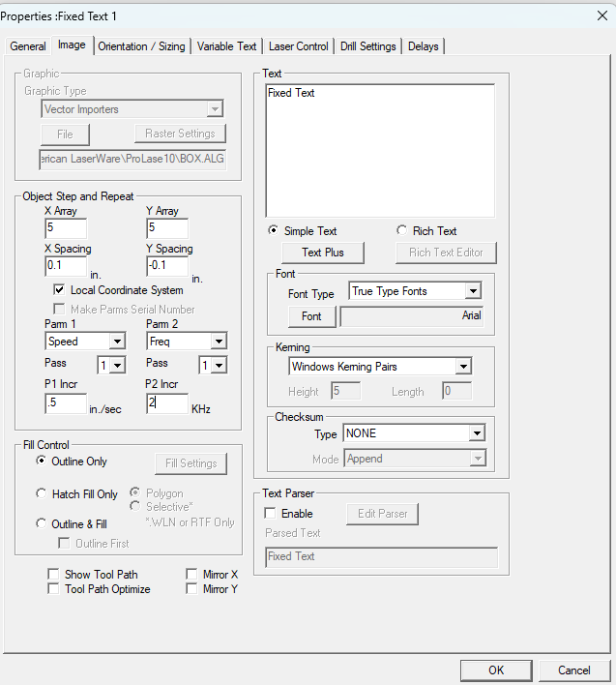Open the Checksum Type dropdown
This screenshot has width=616, height=685.
point(414,433)
